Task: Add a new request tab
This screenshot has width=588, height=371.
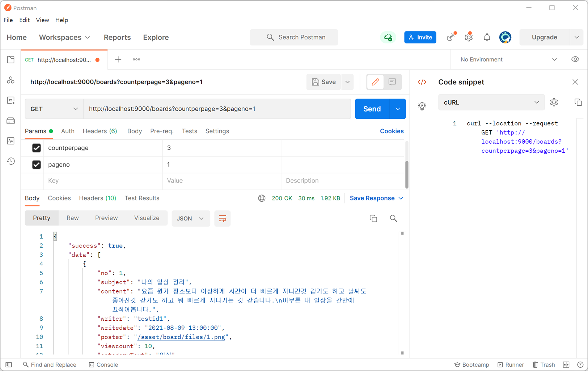Action: coord(118,59)
